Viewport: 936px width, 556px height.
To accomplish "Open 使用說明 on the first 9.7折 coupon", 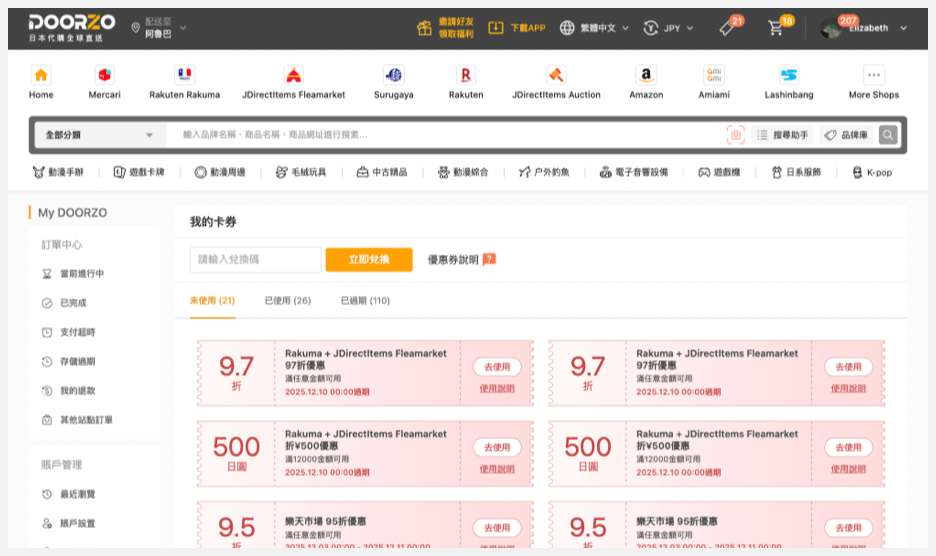I will [x=497, y=388].
